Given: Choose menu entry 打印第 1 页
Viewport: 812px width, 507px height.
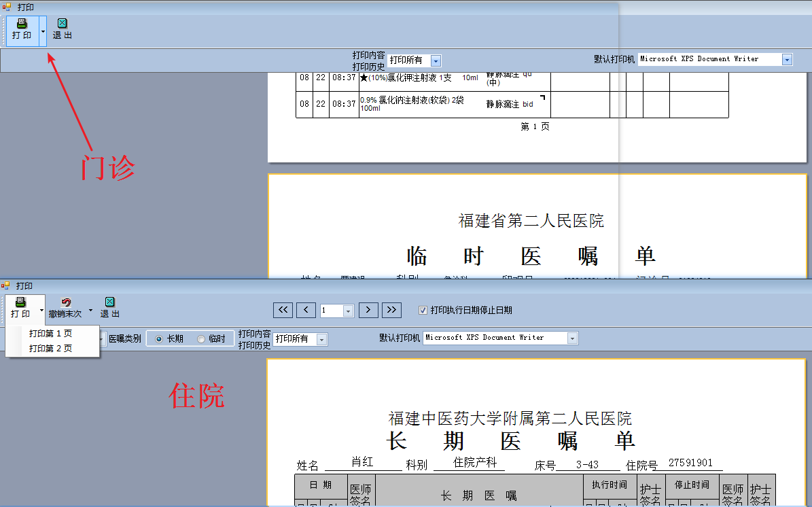Looking at the screenshot, I should tap(51, 333).
